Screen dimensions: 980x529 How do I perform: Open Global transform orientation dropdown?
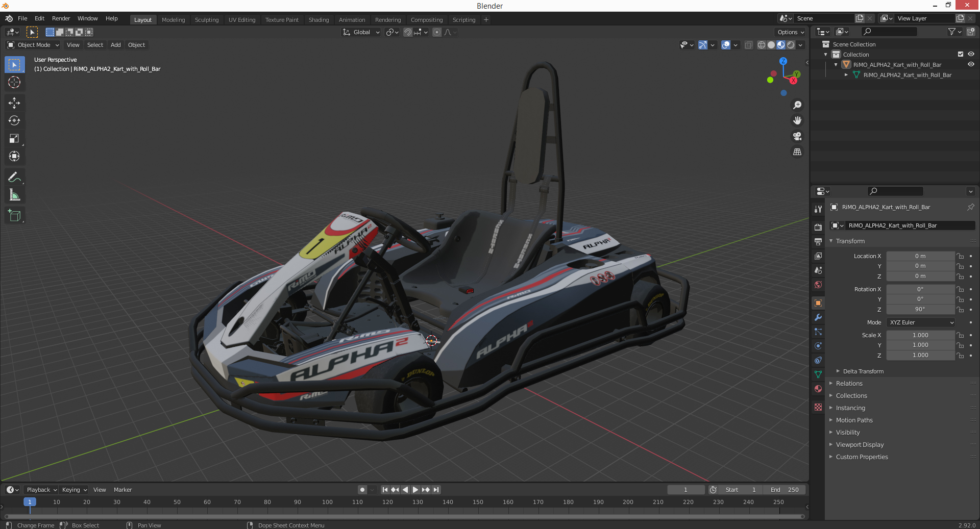(x=361, y=32)
